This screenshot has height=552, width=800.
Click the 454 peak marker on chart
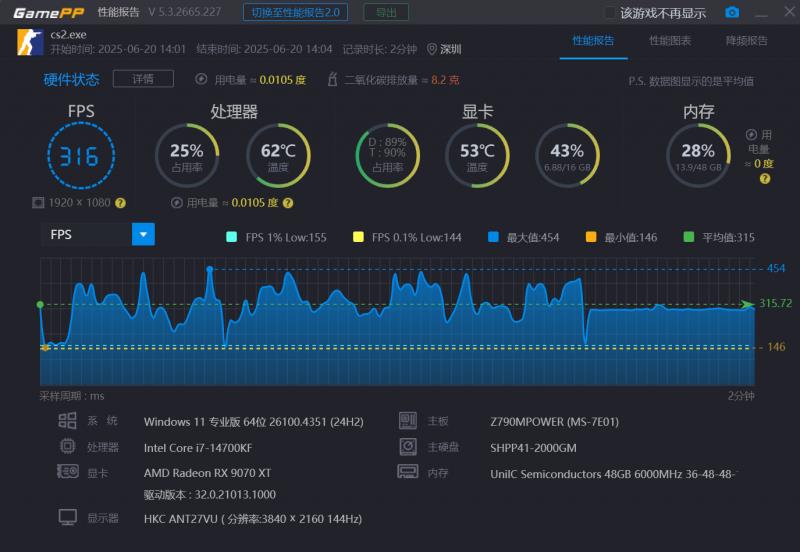click(210, 269)
